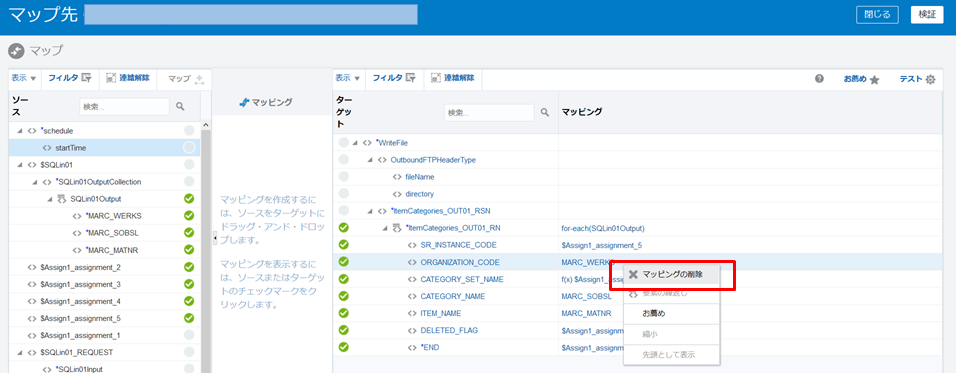Toggle green checkmark for MARC_WERKS source
Screen dimensions: 956x373
189,216
